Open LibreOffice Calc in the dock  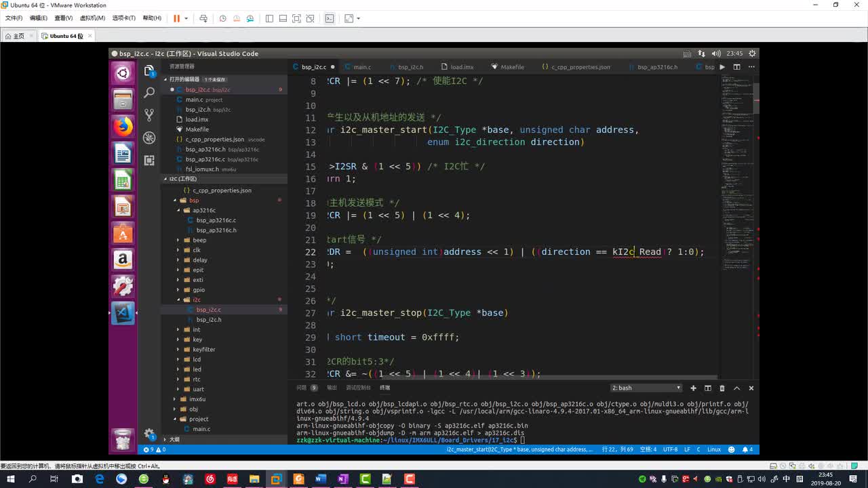[x=123, y=180]
